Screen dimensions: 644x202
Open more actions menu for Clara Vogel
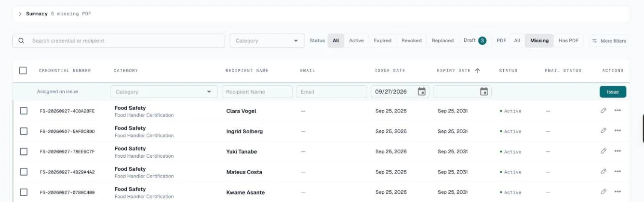click(x=617, y=111)
